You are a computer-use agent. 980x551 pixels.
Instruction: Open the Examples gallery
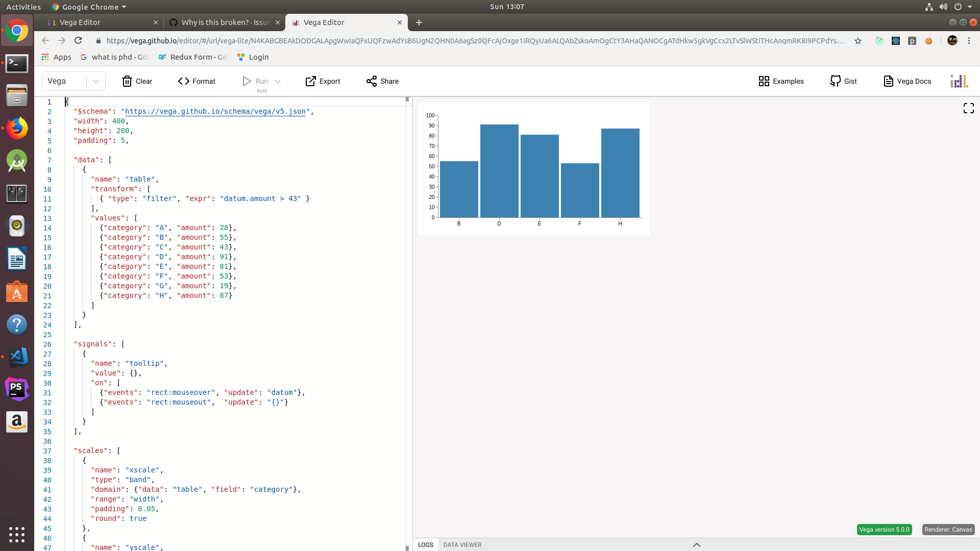click(781, 81)
